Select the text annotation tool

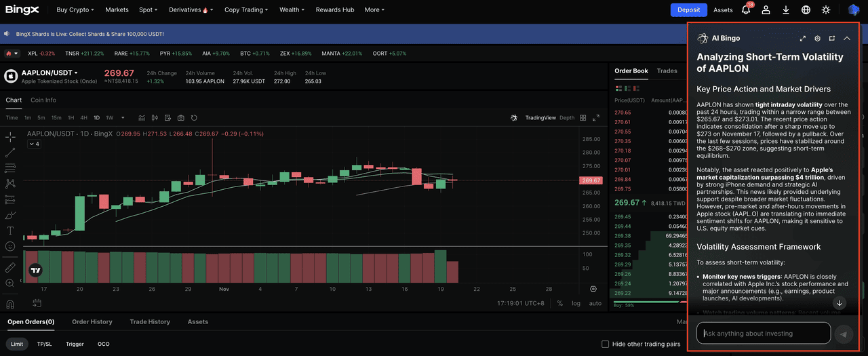coord(10,231)
